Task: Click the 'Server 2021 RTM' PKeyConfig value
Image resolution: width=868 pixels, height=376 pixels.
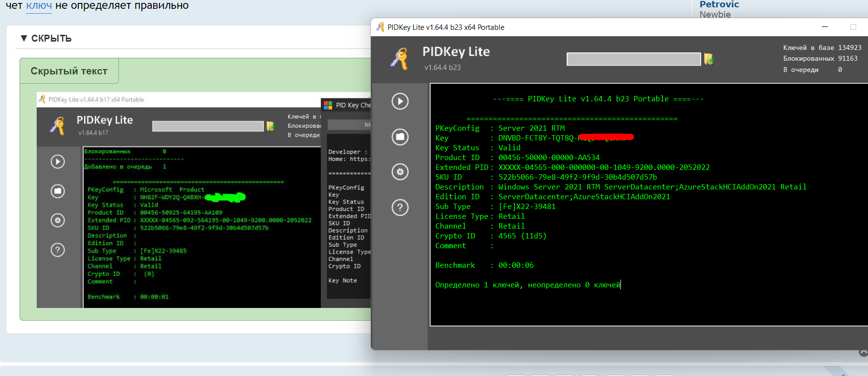Action: (531, 128)
